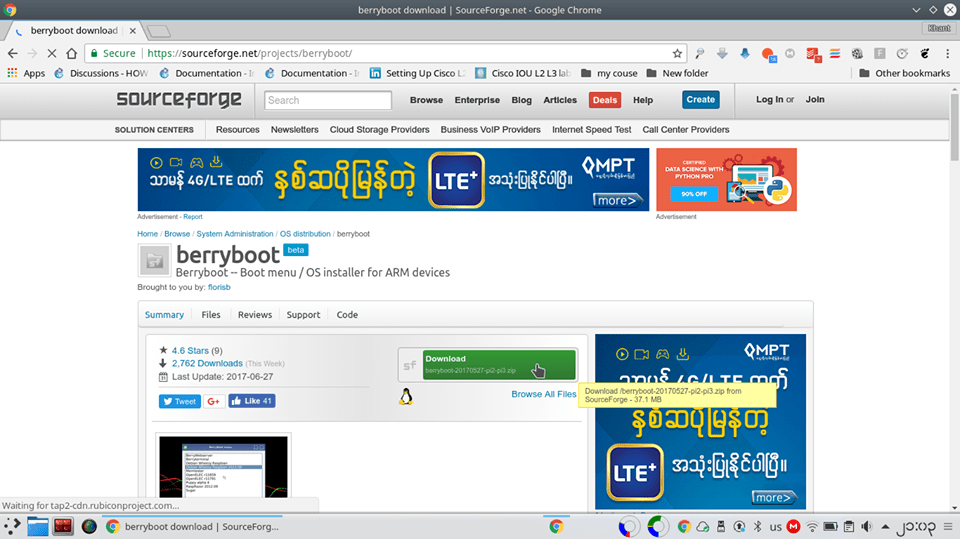Image resolution: width=960 pixels, height=539 pixels.
Task: Switch to the Support tab
Action: [303, 314]
